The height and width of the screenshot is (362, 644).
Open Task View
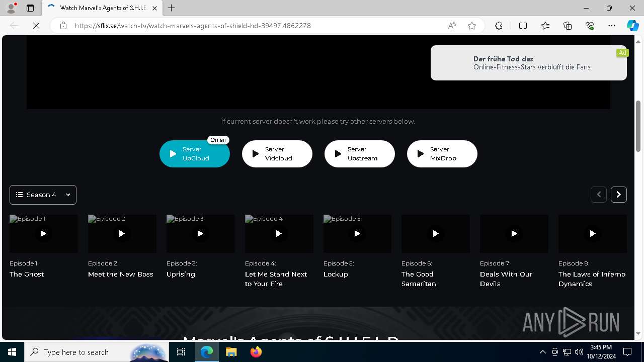[x=181, y=352]
